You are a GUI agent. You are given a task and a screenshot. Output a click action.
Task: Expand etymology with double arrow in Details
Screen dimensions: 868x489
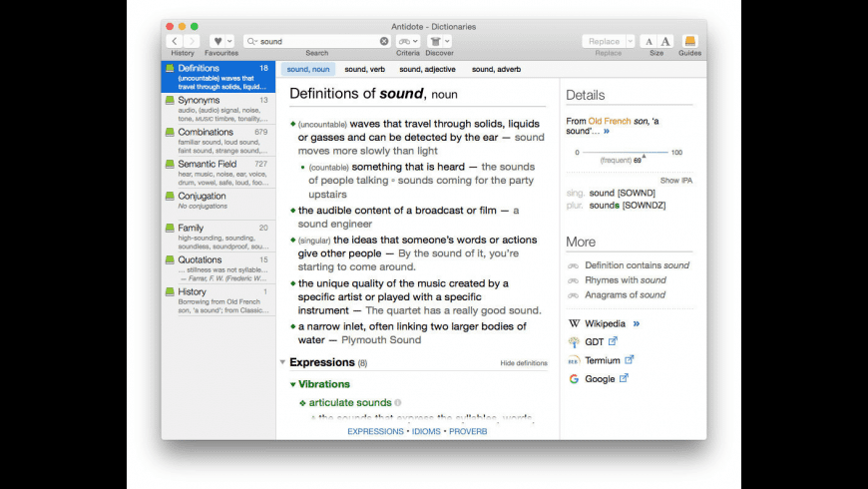click(607, 132)
